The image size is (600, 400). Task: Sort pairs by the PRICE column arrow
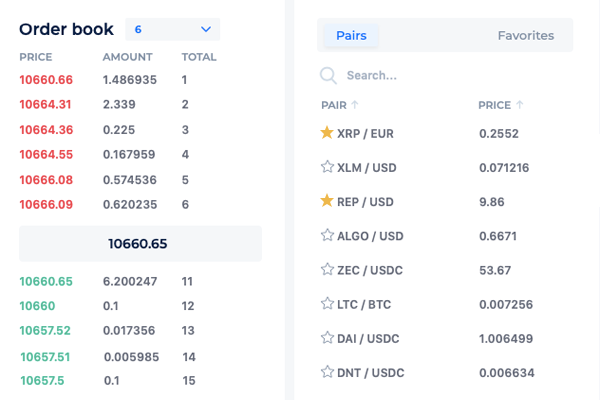pyautogui.click(x=520, y=105)
